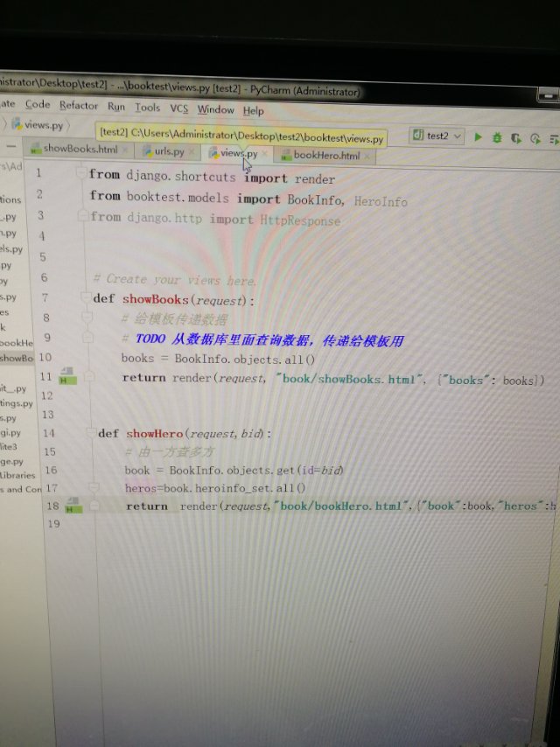Select the showBo file in the project tree
The height and width of the screenshot is (747, 560).
click(17, 358)
